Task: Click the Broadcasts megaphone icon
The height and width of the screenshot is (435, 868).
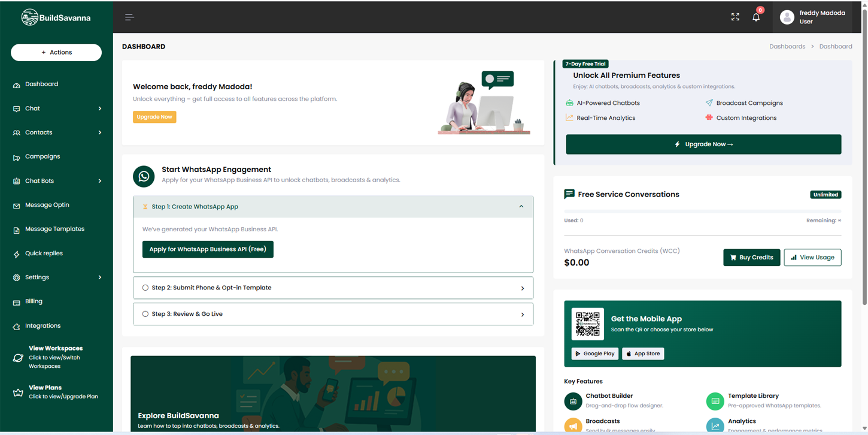Action: 573,425
